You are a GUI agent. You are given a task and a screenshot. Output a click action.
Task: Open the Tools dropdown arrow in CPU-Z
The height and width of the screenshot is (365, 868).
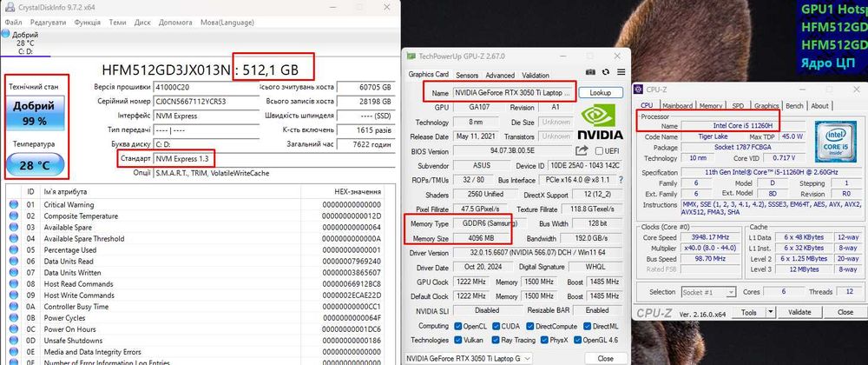[771, 312]
